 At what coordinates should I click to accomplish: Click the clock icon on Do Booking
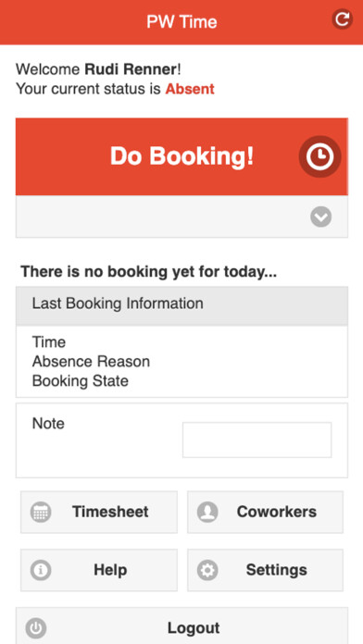tap(319, 156)
